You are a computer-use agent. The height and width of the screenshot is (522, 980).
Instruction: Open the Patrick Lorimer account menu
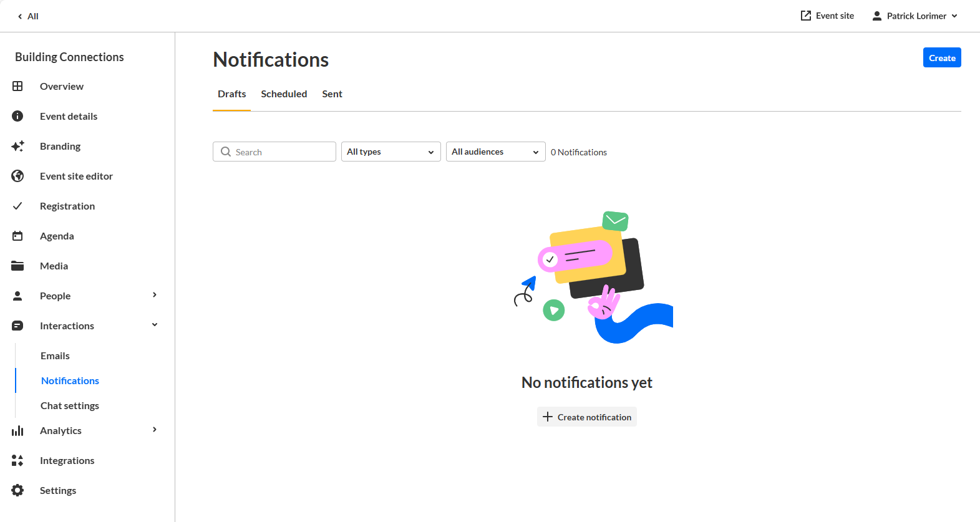(915, 16)
